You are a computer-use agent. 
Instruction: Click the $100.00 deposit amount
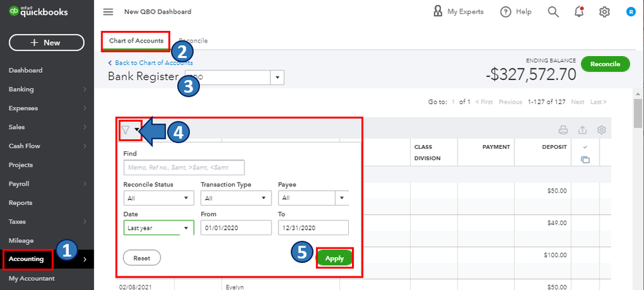click(554, 255)
